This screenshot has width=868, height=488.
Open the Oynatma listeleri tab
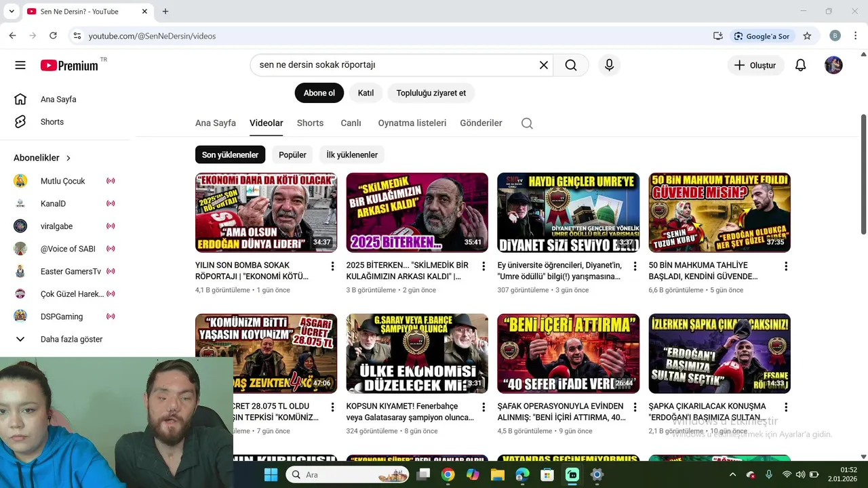tap(412, 123)
